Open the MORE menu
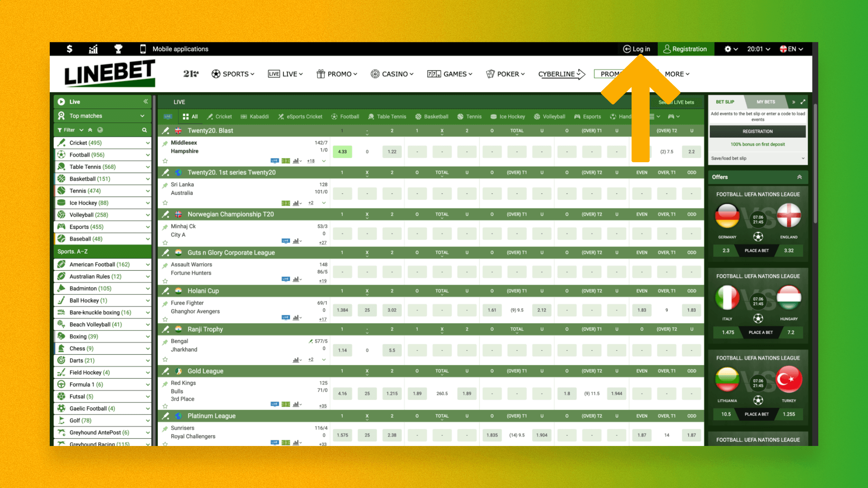The height and width of the screenshot is (488, 868). 677,74
